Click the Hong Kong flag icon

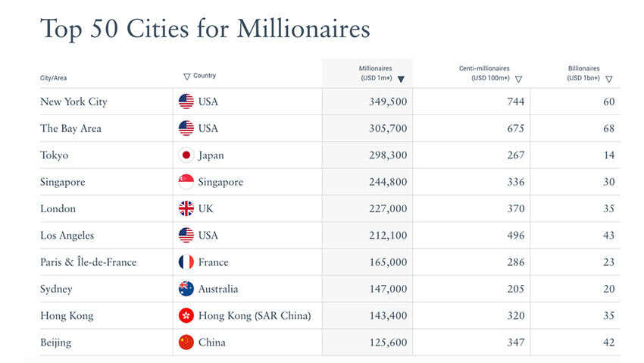coord(186,315)
